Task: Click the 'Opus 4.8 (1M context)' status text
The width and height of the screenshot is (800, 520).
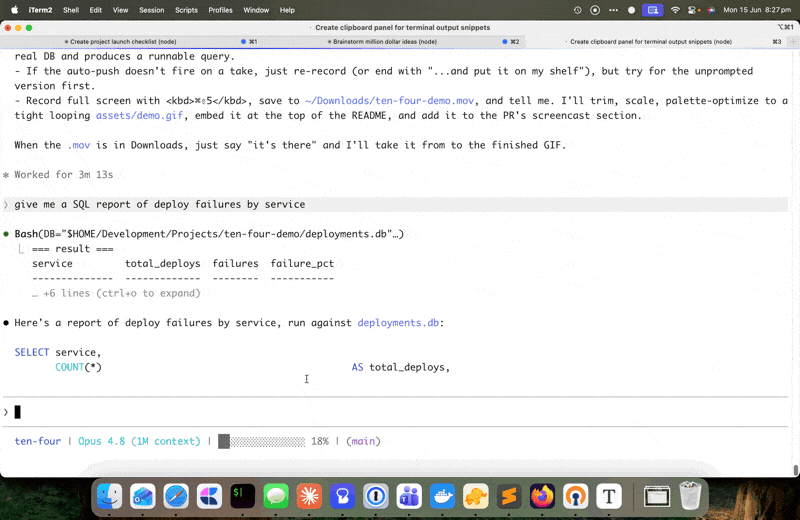Action: click(139, 441)
